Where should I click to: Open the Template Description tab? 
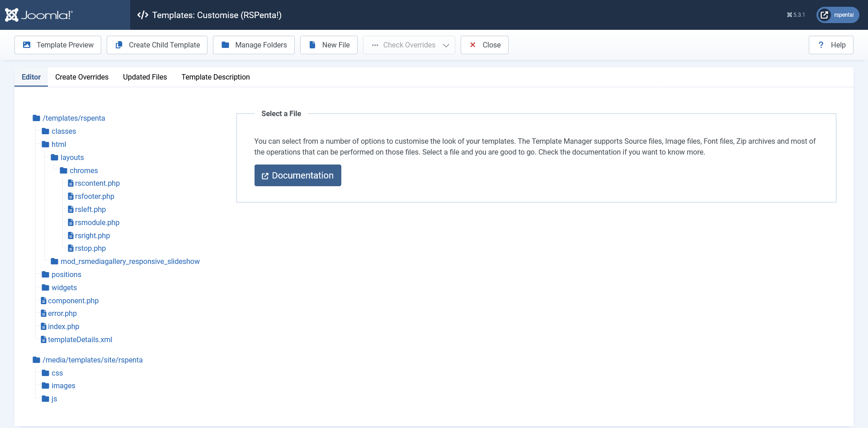[215, 77]
